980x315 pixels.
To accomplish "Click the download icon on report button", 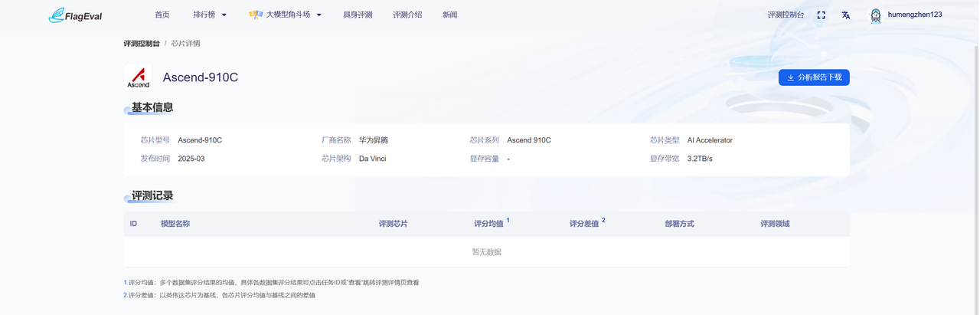I will pyautogui.click(x=790, y=77).
